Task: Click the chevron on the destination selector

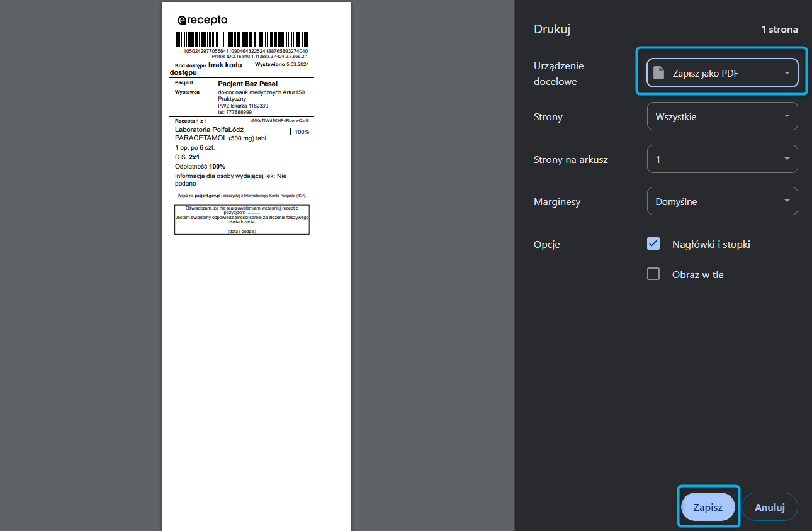Action: click(x=786, y=72)
